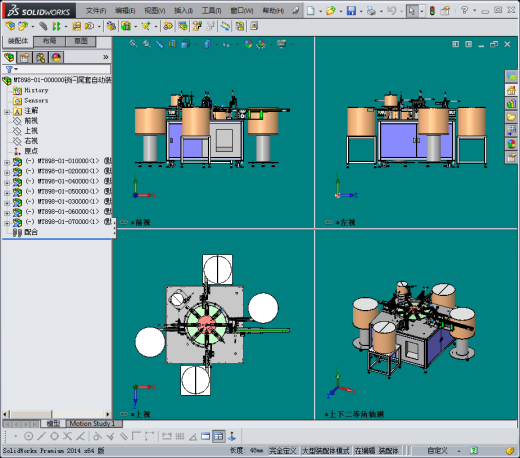The height and width of the screenshot is (458, 520).
Task: Open Design Library in the task pane
Action: click(511, 103)
